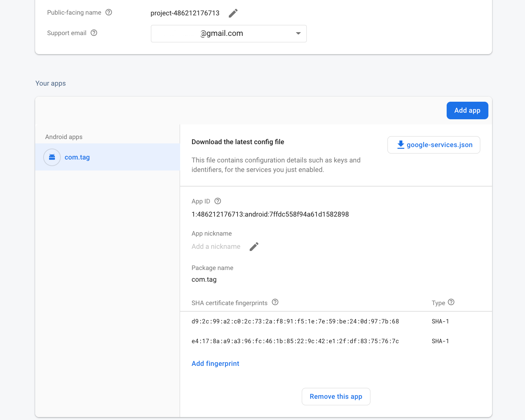Click help icon beside Public-facing name
The image size is (525, 420).
coord(109,12)
